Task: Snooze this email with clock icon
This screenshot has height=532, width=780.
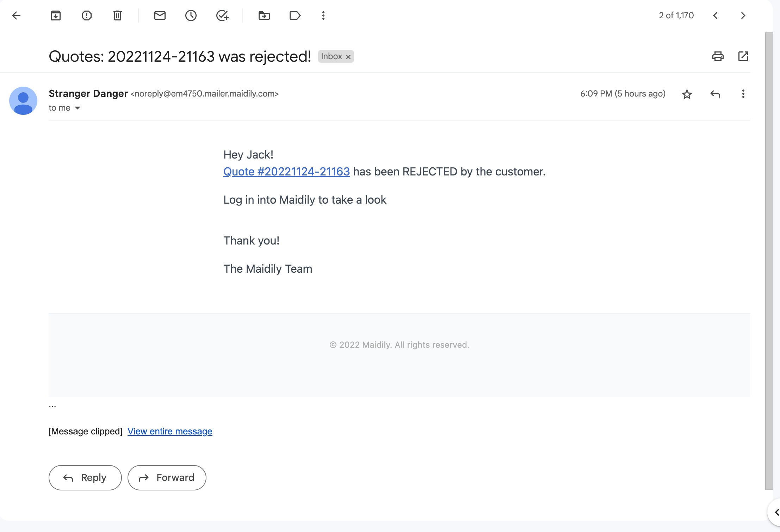Action: click(191, 16)
